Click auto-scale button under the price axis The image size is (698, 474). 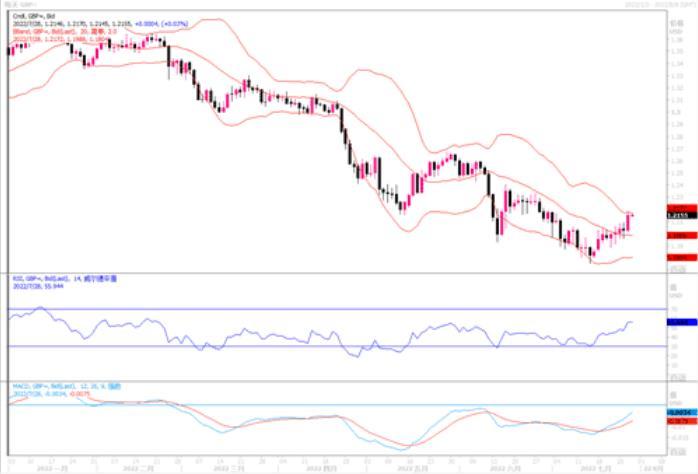point(678,269)
